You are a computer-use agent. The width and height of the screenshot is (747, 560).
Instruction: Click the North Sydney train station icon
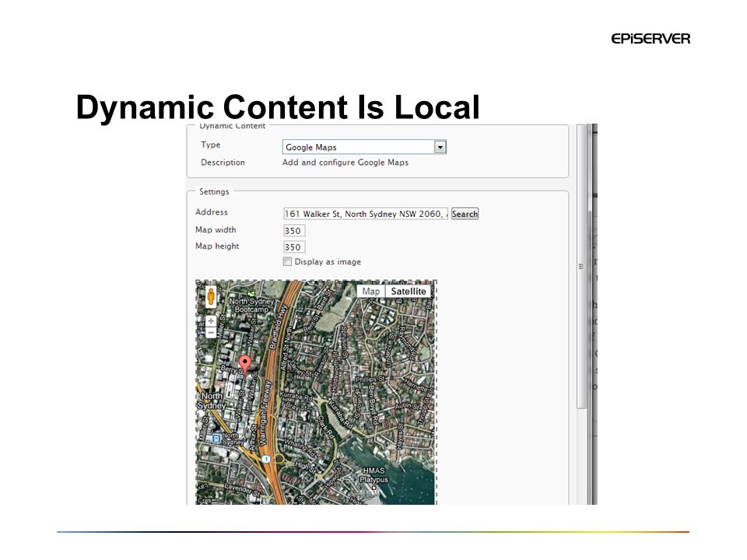click(x=216, y=439)
